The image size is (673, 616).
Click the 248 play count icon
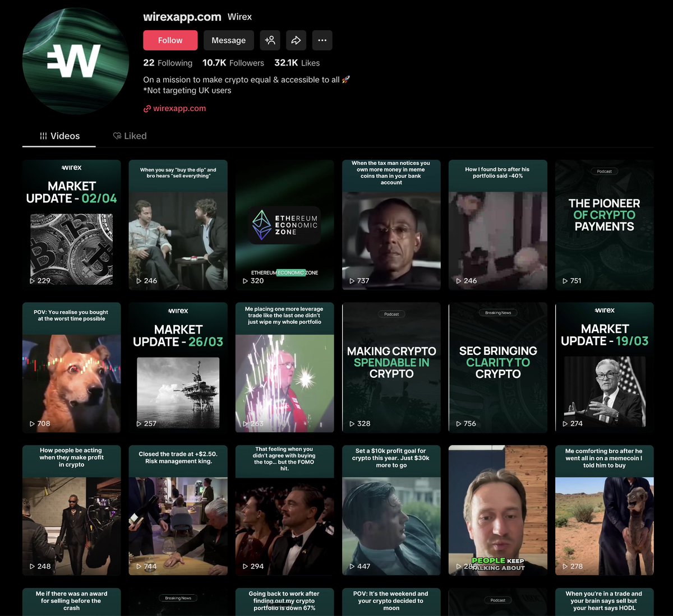tap(33, 566)
